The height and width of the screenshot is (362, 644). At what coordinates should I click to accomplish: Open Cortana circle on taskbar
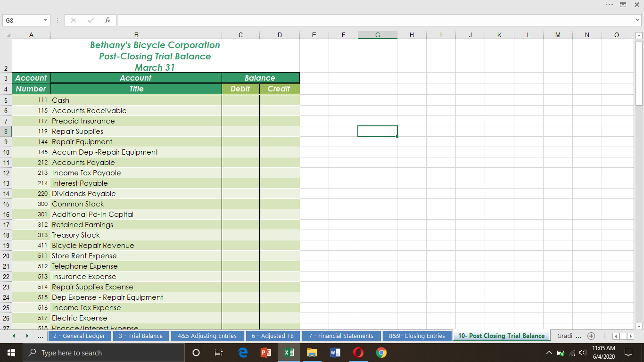tap(197, 353)
